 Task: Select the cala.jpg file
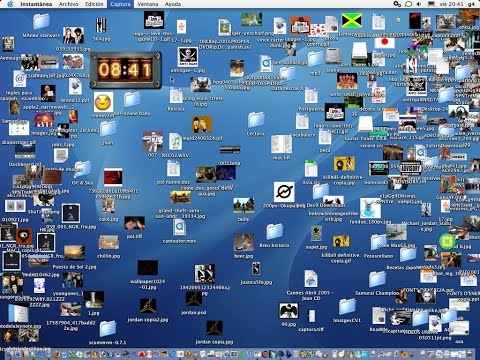(x=109, y=206)
